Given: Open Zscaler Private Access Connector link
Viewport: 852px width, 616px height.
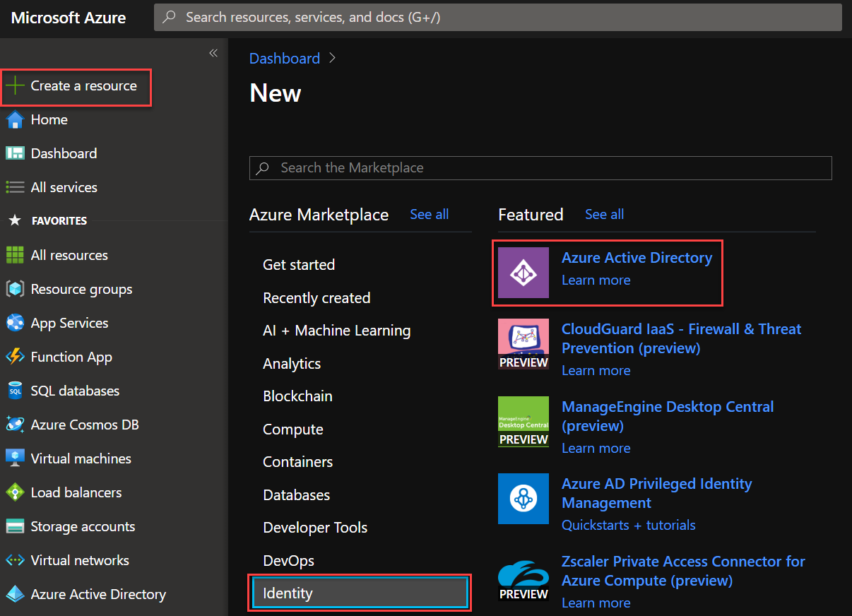Looking at the screenshot, I should pyautogui.click(x=683, y=571).
